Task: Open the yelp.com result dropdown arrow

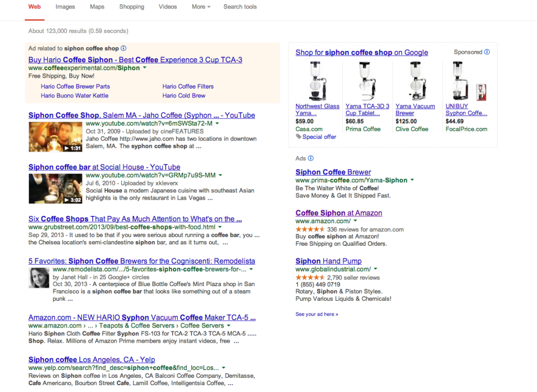Action: 223,368
